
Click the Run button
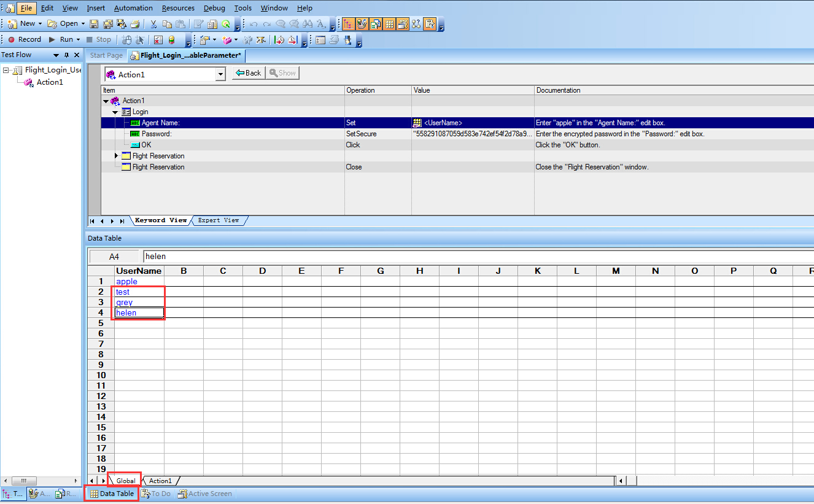click(x=61, y=39)
